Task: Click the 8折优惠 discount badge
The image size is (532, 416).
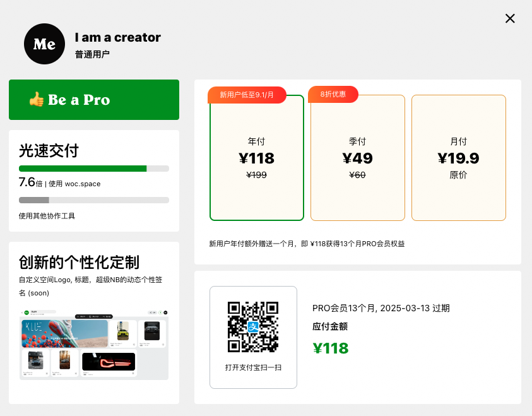Action: (x=333, y=94)
